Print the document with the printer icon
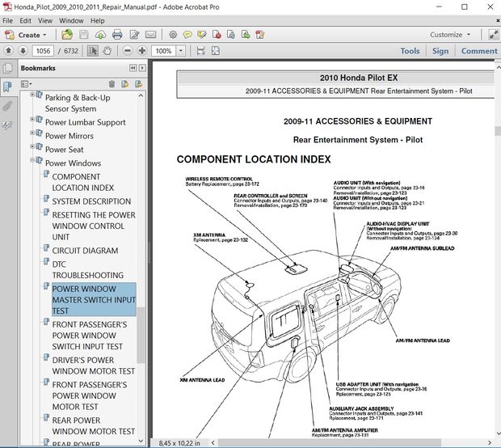The image size is (501, 448). pos(117,35)
